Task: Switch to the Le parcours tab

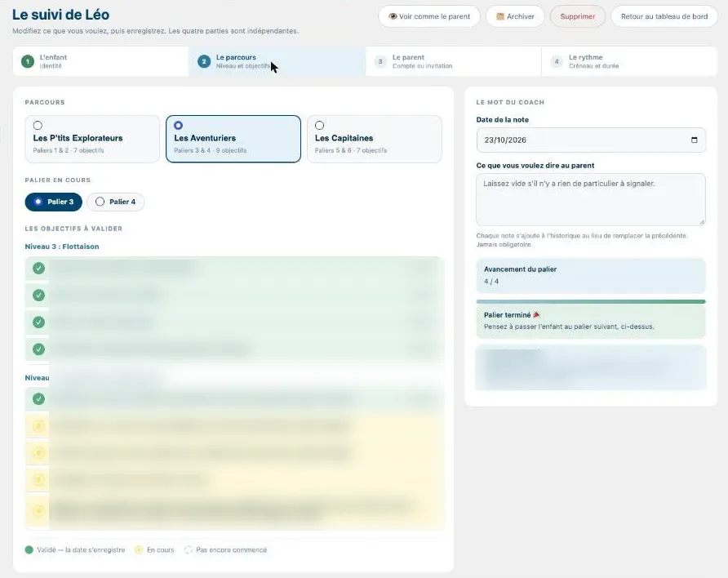Action: click(277, 61)
